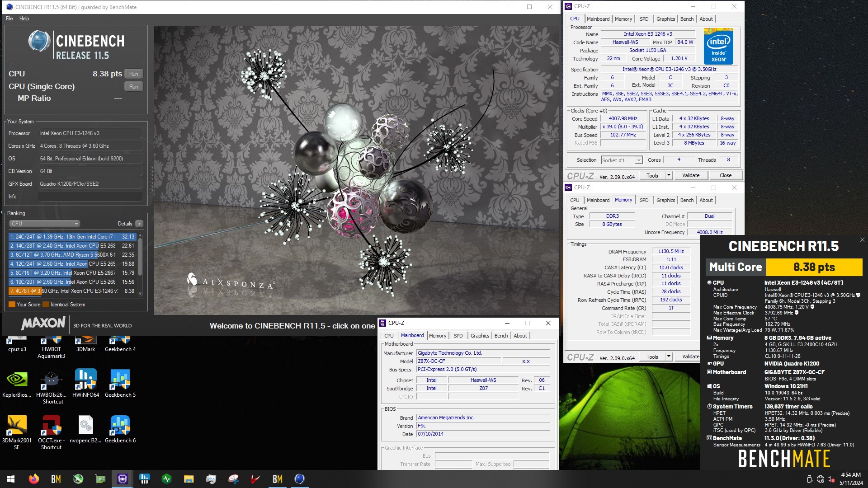Select the Xeon E3-1246 v3 ranking row
The image size is (868, 488).
pos(72,291)
